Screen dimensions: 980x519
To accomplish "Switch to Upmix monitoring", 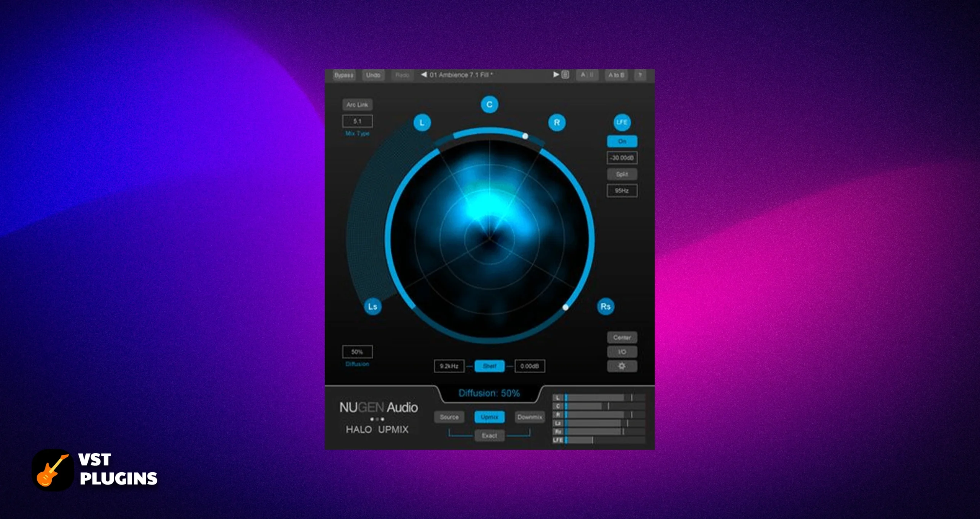I will (x=489, y=417).
